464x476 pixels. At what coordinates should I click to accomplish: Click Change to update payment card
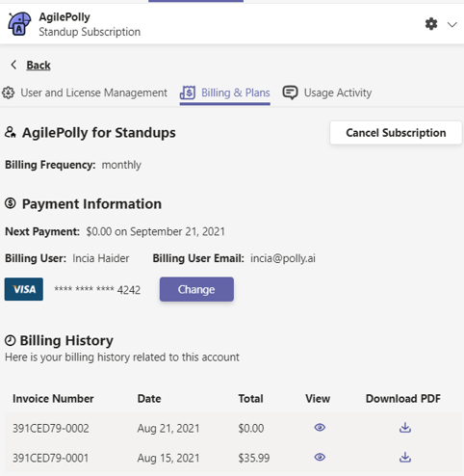point(196,289)
